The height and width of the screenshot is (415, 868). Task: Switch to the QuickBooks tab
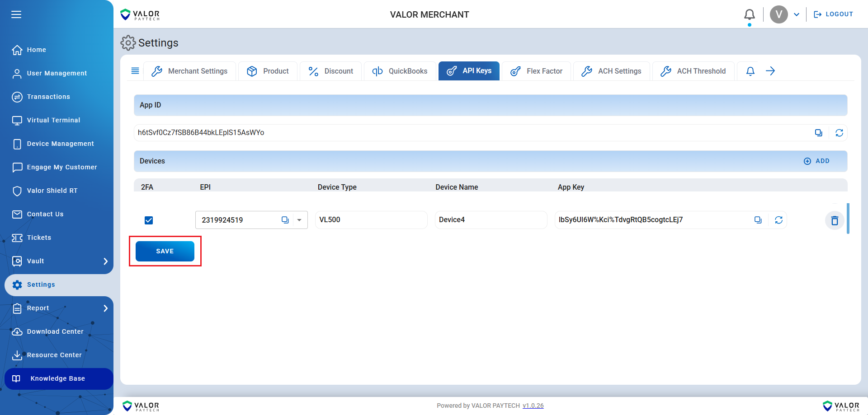click(400, 71)
